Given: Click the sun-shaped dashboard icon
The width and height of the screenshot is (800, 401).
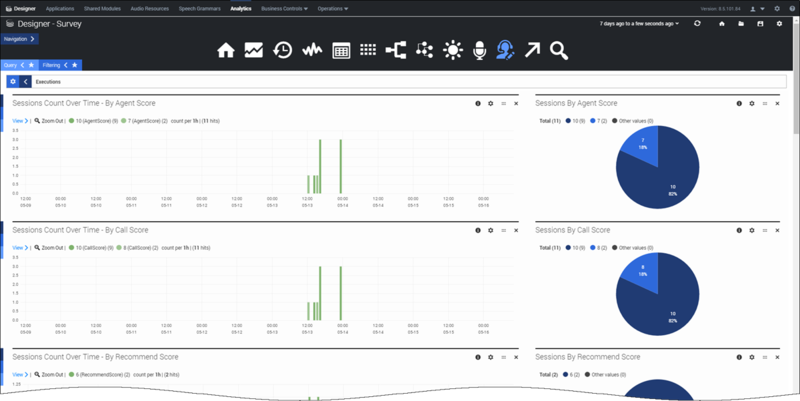Looking at the screenshot, I should click(453, 50).
